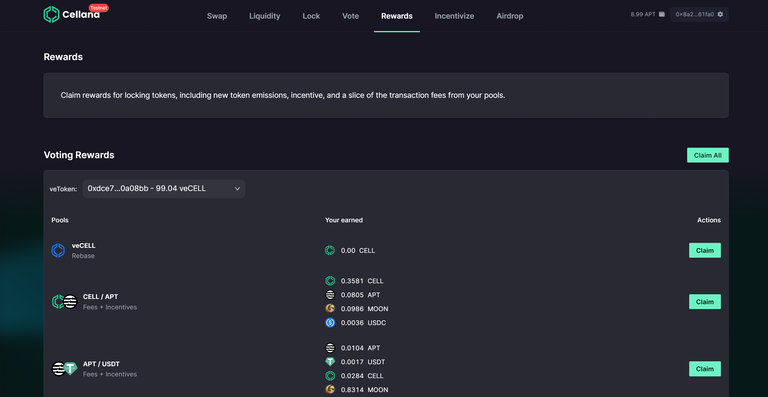Image resolution: width=768 pixels, height=397 pixels.
Task: Go to the Airdrop tab
Action: coord(510,16)
